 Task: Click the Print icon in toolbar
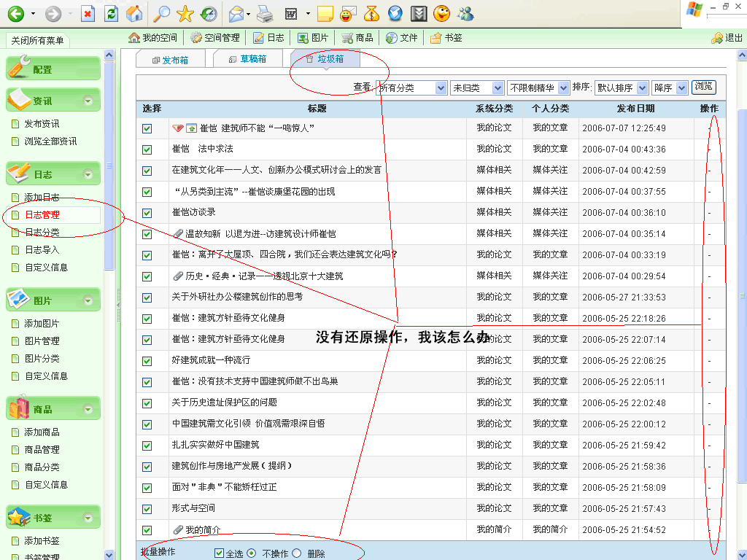(x=264, y=13)
